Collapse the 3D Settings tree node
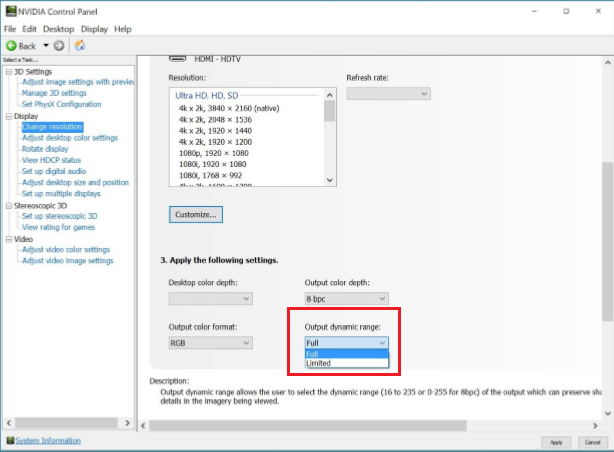This screenshot has height=452, width=614. tap(9, 72)
